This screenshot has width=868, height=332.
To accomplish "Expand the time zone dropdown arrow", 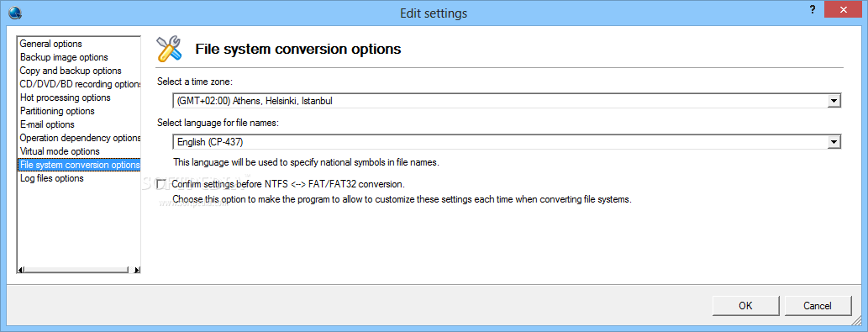I will 834,101.
